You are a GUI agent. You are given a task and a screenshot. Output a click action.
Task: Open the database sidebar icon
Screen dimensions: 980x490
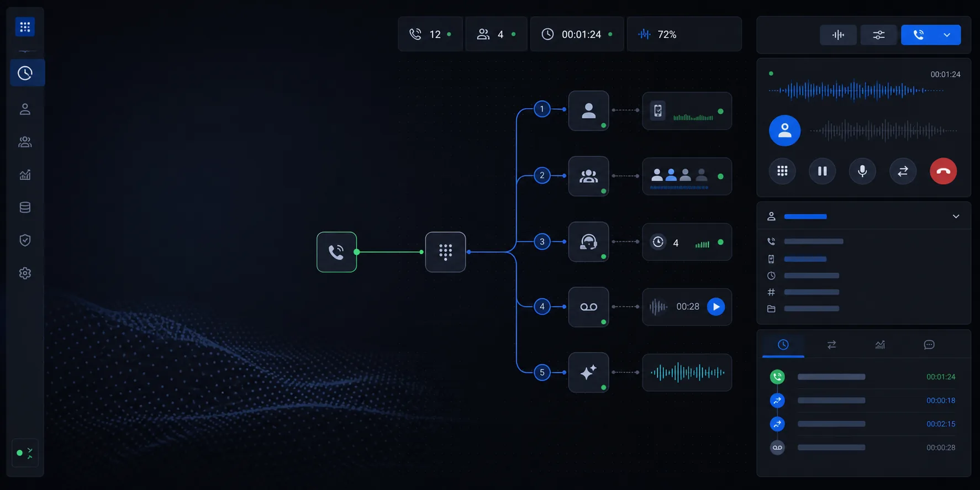(x=25, y=208)
